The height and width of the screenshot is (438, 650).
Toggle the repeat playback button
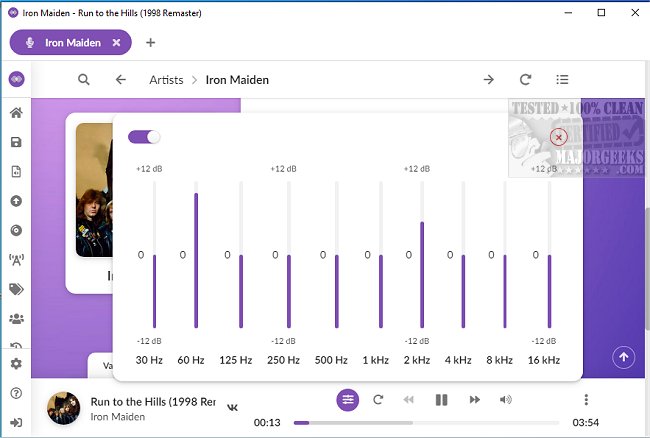click(378, 400)
